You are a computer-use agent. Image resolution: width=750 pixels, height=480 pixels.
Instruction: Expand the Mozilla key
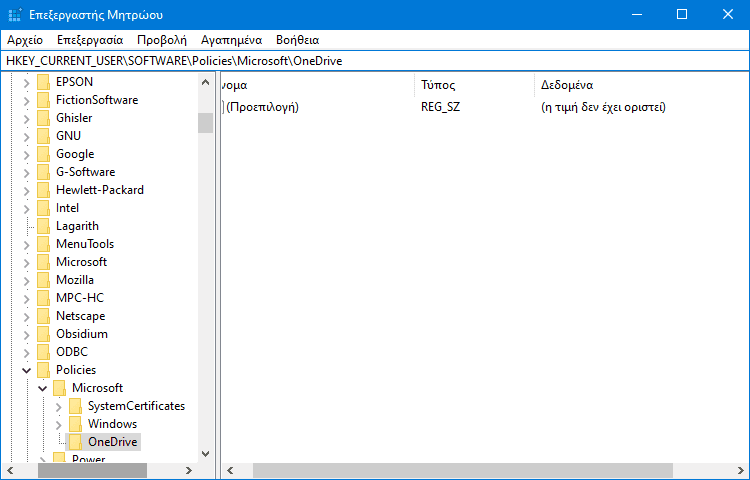pos(27,281)
